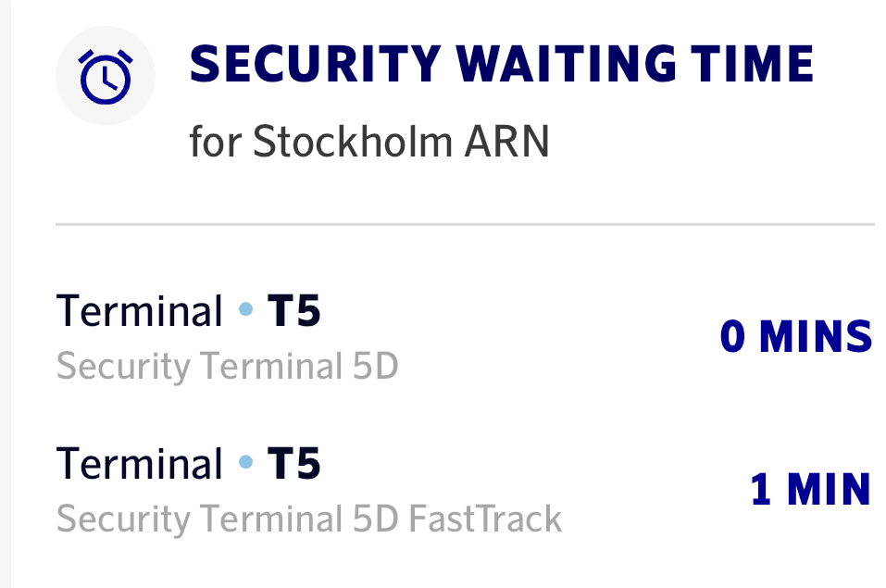
Task: Click the alarm clock icon
Action: [106, 76]
